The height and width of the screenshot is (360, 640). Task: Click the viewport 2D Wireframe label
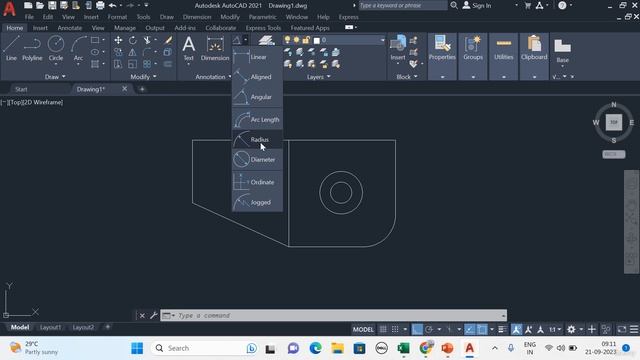point(42,102)
